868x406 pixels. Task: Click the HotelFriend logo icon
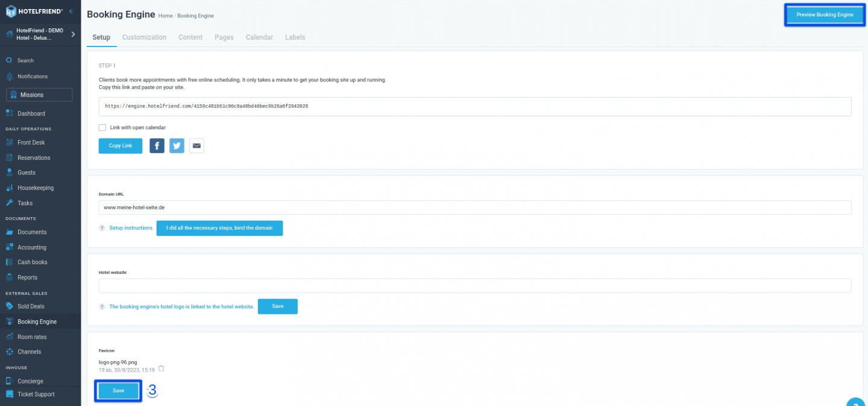(10, 11)
